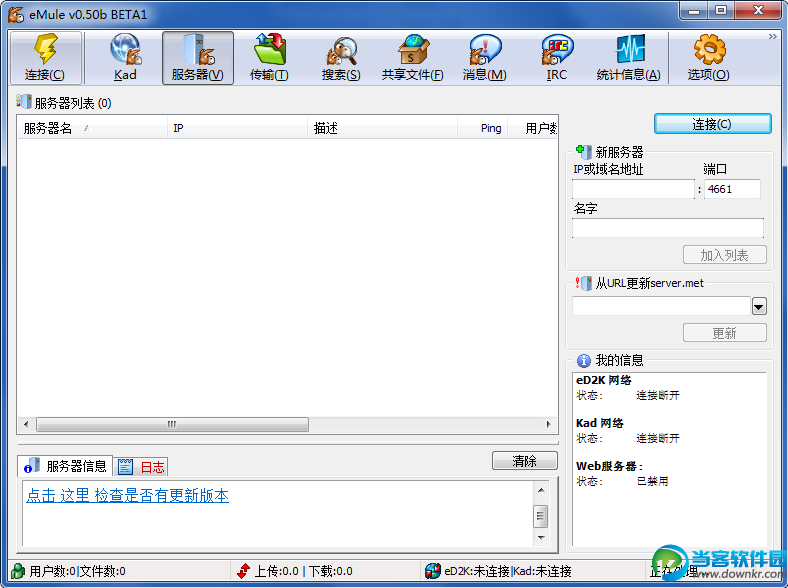Sort by server name (服务器名) column
Screen dimensions: 788x588
[92, 128]
